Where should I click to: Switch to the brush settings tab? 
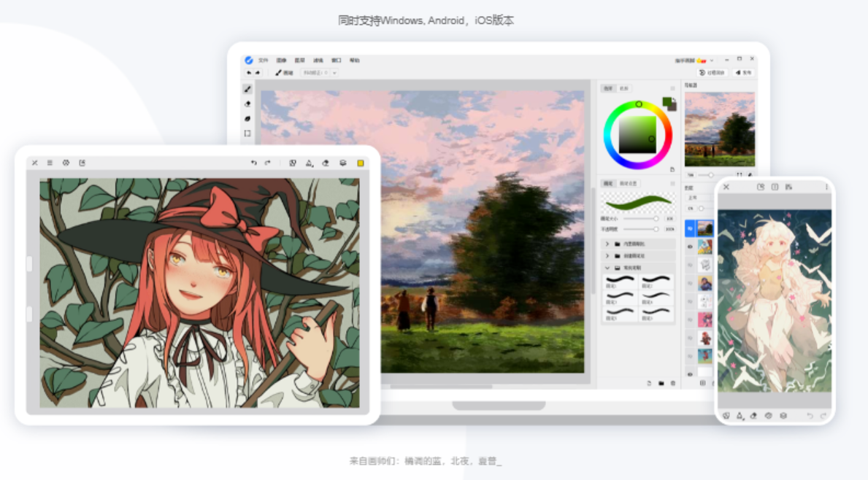tap(629, 183)
